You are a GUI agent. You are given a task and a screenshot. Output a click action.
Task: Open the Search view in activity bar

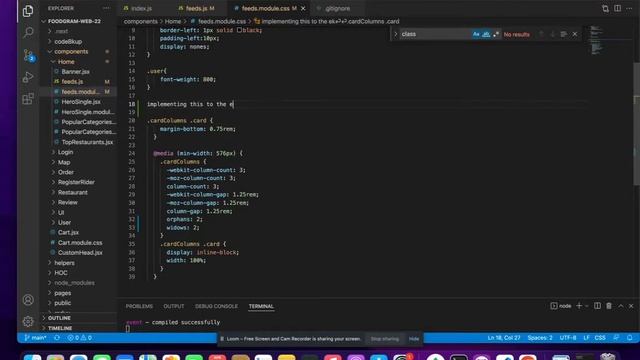point(28,32)
